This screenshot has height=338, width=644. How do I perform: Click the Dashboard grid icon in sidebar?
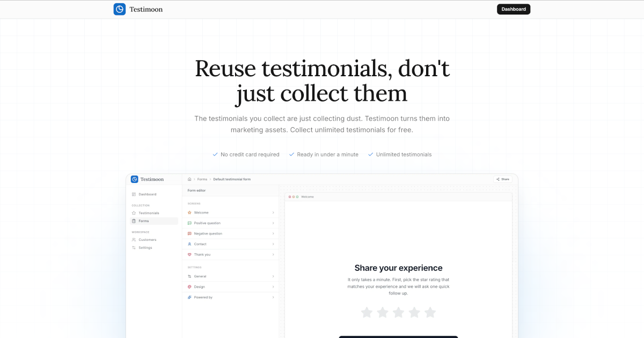pos(134,194)
